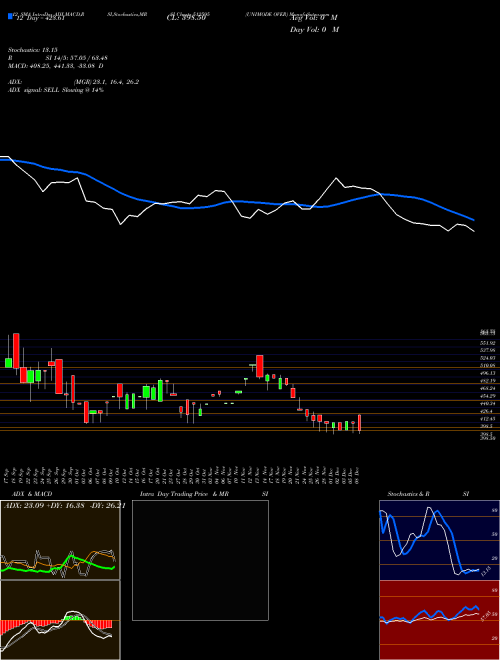500x660 pixels.
Task: Click the 'Intra Day Trading Price & MR' title
Action: pyautogui.click(x=184, y=494)
